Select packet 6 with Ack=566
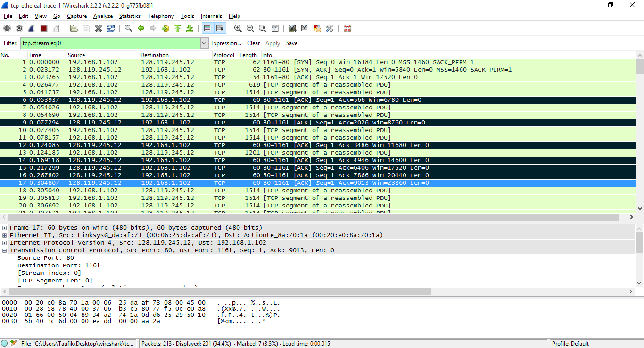This screenshot has height=348, width=644. (318, 100)
